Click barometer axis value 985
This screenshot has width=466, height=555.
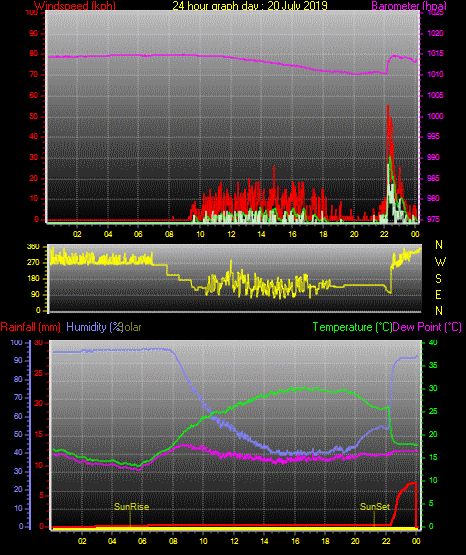click(433, 178)
